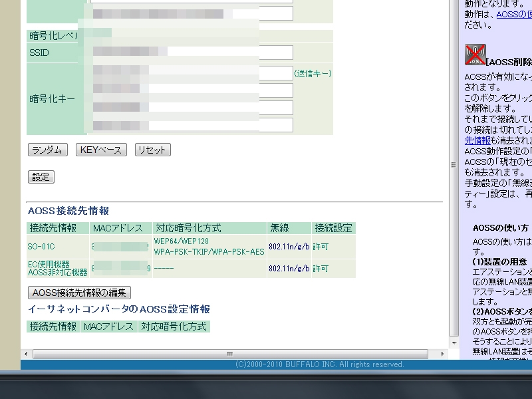Click the SSID row label
Image resolution: width=532 pixels, height=399 pixels.
tap(39, 53)
